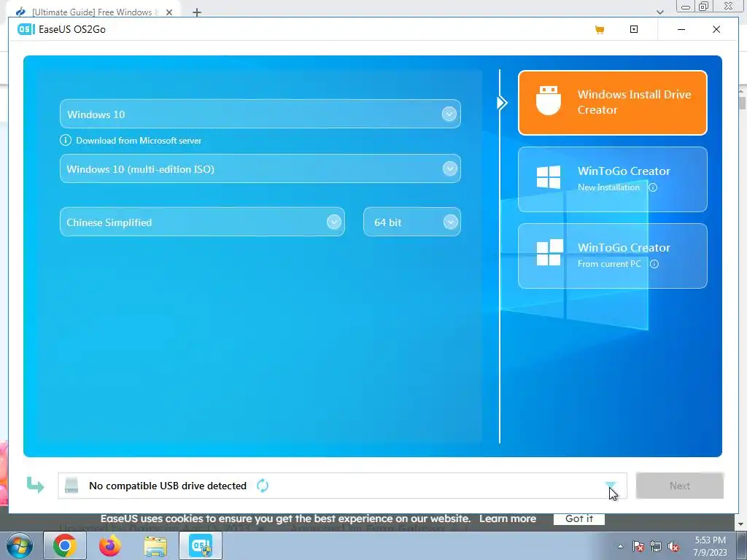This screenshot has height=560, width=747.
Task: Click the OS2Go menu box icon
Action: [x=634, y=29]
